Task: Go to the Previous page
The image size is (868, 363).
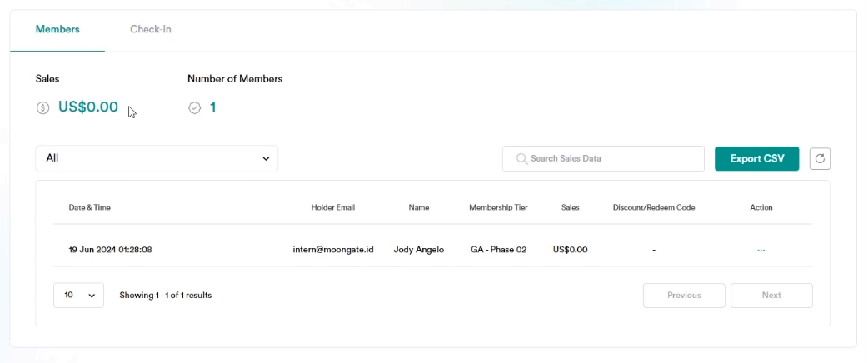Action: (x=684, y=296)
